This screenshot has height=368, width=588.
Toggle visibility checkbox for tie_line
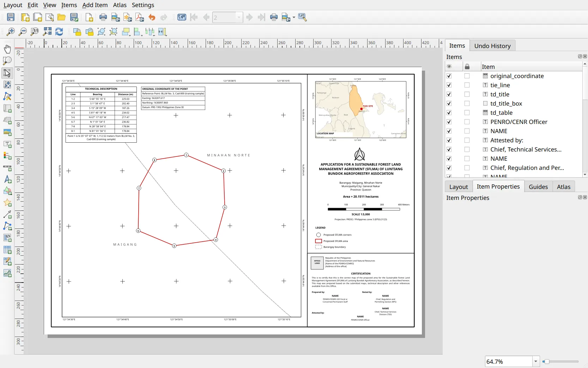point(449,85)
